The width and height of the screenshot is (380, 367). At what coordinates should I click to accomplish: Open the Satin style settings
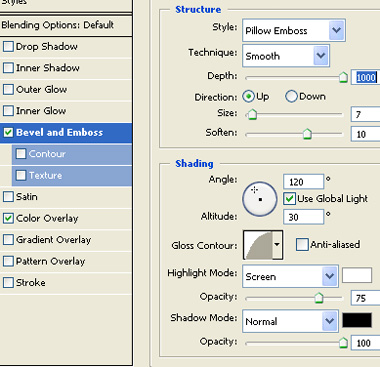27,197
